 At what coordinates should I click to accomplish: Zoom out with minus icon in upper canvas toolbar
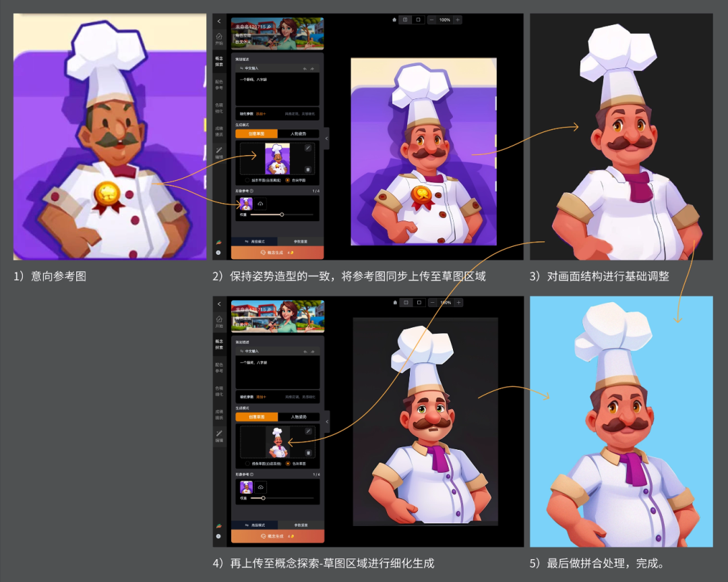click(x=432, y=20)
